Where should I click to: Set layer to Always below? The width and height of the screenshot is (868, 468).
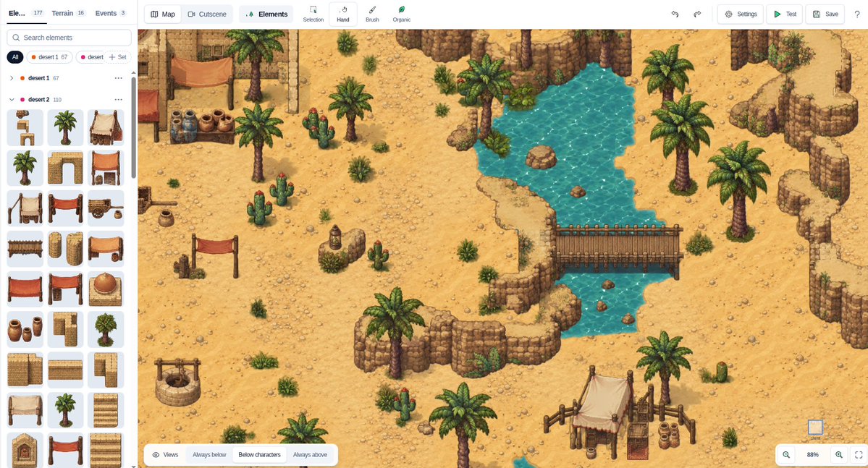pos(209,455)
